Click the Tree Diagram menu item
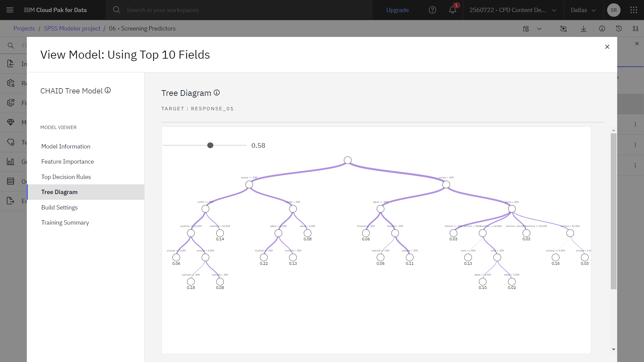Screen dimensions: 644x362 click(59, 192)
